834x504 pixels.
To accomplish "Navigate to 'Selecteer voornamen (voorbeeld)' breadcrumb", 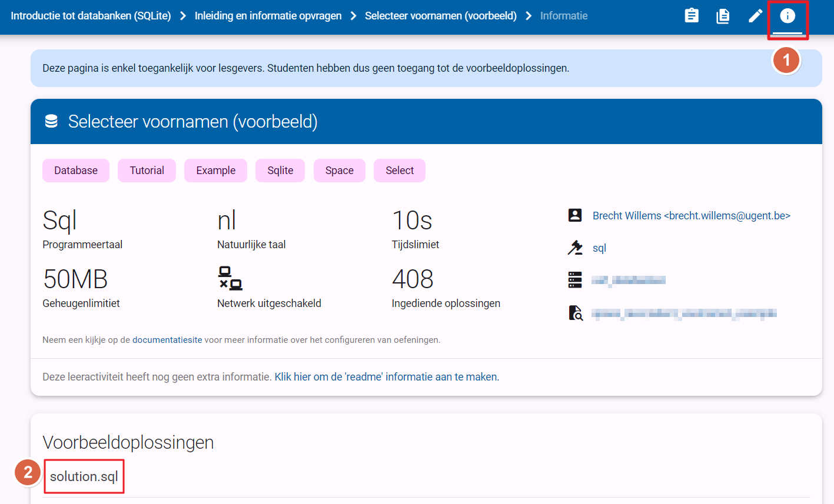I will coord(440,16).
